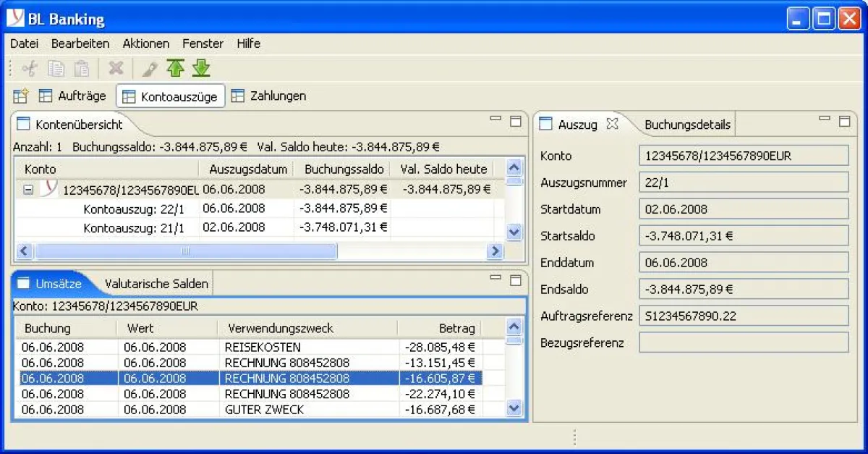Close the Auszug tab with X
Viewport: 868px width, 454px height.
point(612,124)
